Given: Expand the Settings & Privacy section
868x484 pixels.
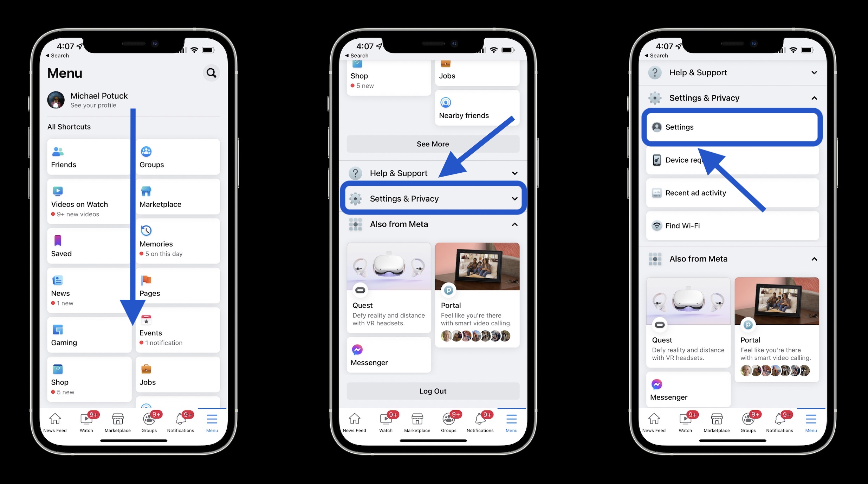Looking at the screenshot, I should (432, 198).
